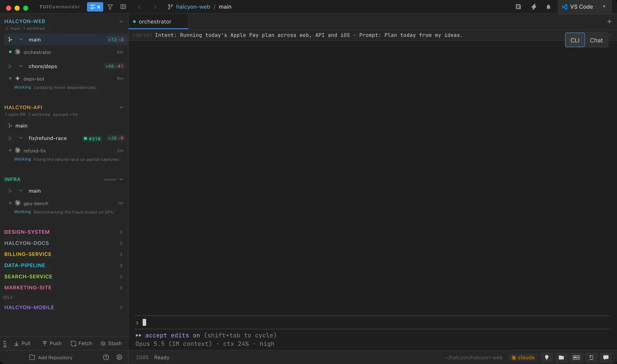617x364 pixels.
Task: Click the ~/halcyon/halcyon-web path
Action: coord(474,358)
